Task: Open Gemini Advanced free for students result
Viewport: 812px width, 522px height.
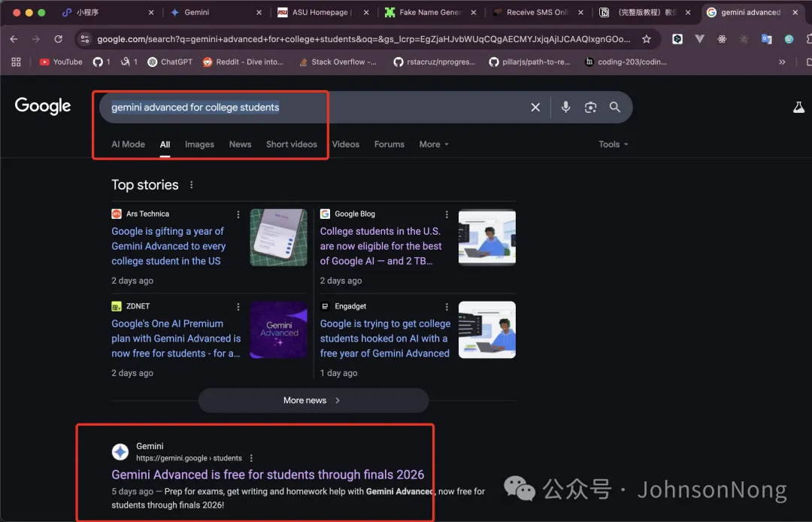Action: (268, 475)
